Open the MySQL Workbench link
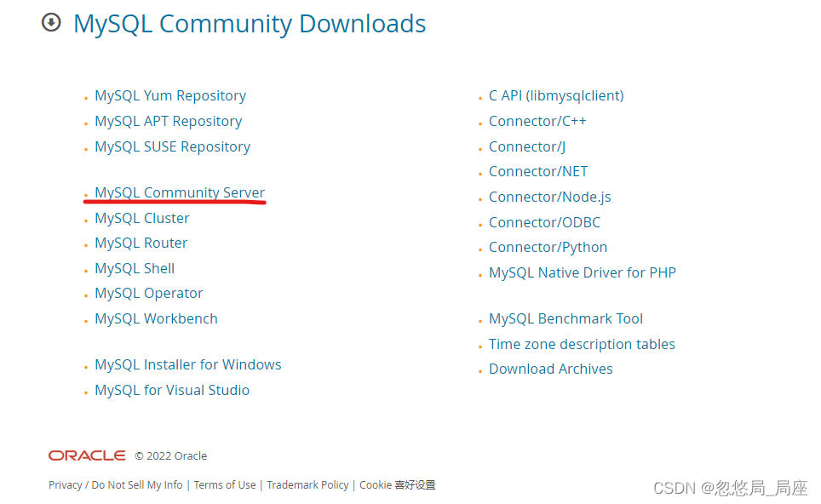Screen dimensions: 821x504 tap(156, 318)
